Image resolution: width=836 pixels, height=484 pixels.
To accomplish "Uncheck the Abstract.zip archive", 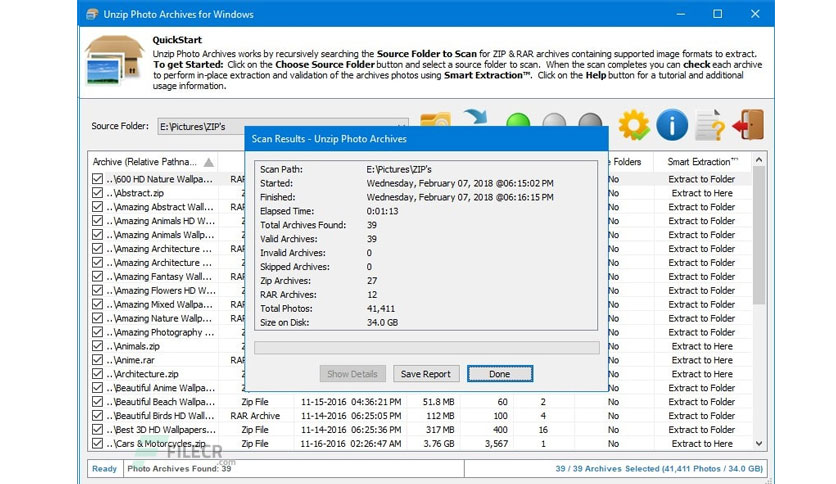I will (97, 192).
